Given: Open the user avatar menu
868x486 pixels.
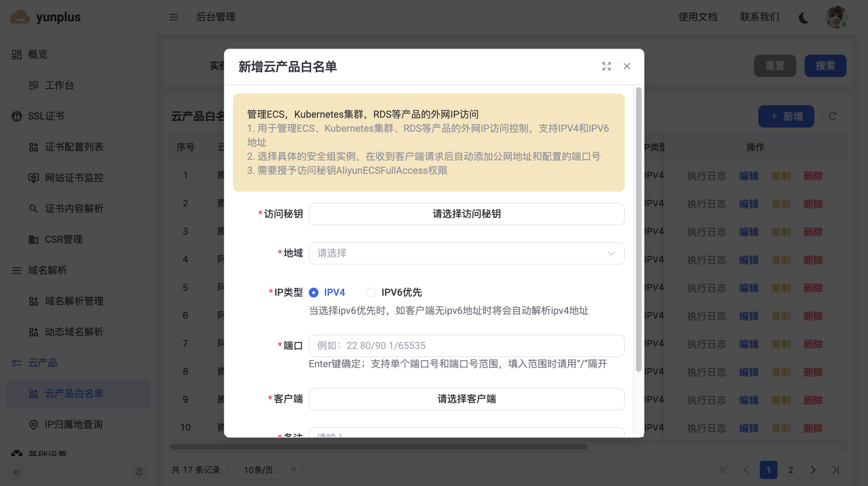Looking at the screenshot, I should tap(836, 17).
